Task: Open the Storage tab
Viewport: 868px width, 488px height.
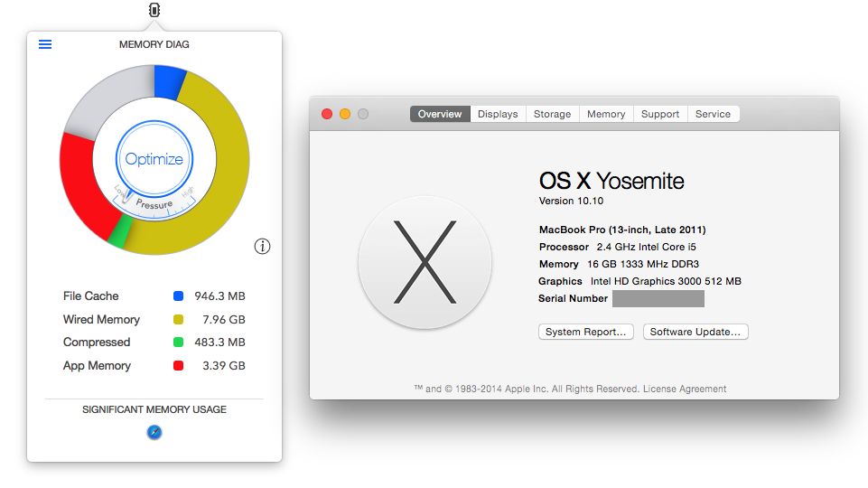Action: 553,114
